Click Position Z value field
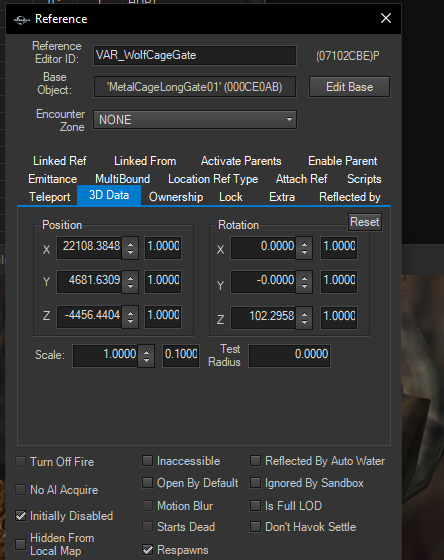444x560 pixels. pyautogui.click(x=89, y=317)
